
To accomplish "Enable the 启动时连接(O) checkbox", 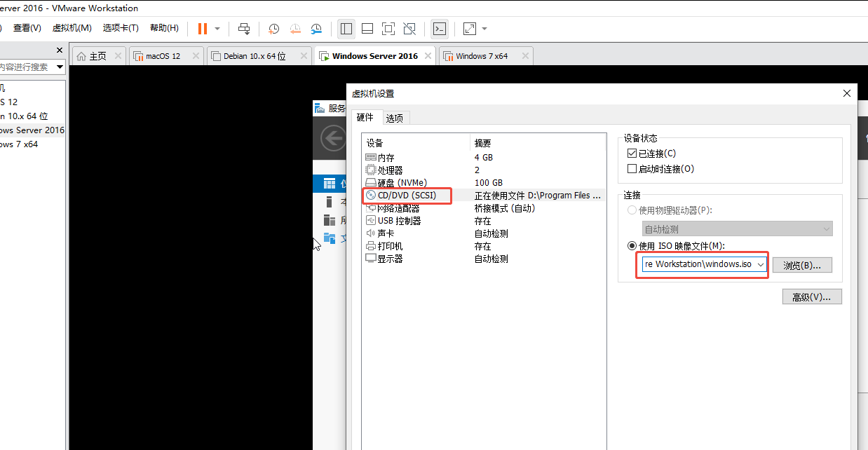I will (632, 169).
